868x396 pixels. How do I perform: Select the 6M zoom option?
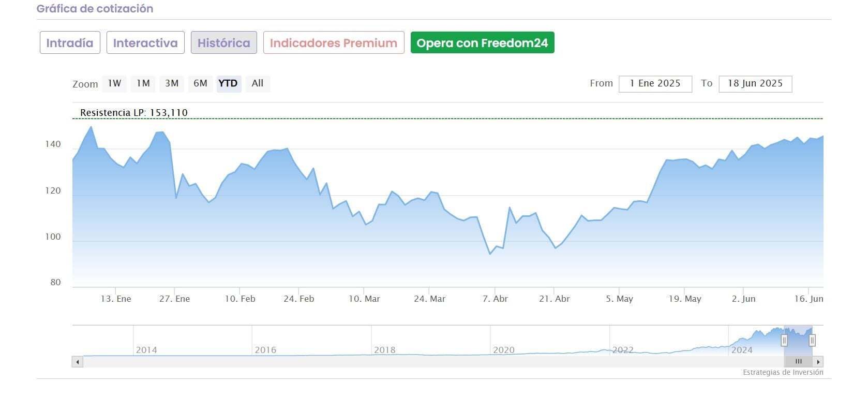pos(200,83)
